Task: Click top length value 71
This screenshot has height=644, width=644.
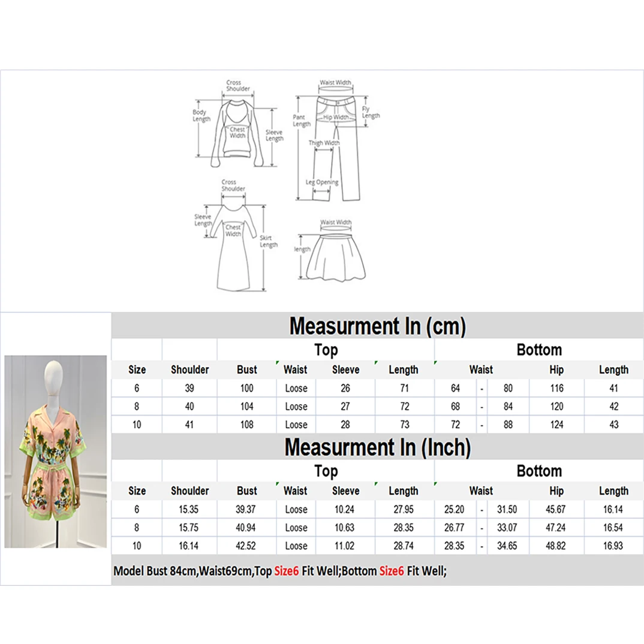Action: point(405,388)
